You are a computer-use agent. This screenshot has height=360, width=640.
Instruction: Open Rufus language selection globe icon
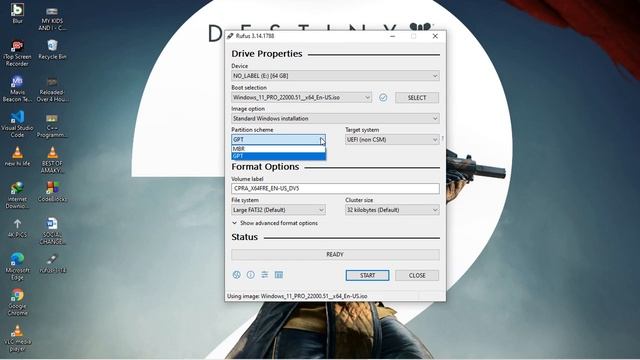click(x=236, y=275)
